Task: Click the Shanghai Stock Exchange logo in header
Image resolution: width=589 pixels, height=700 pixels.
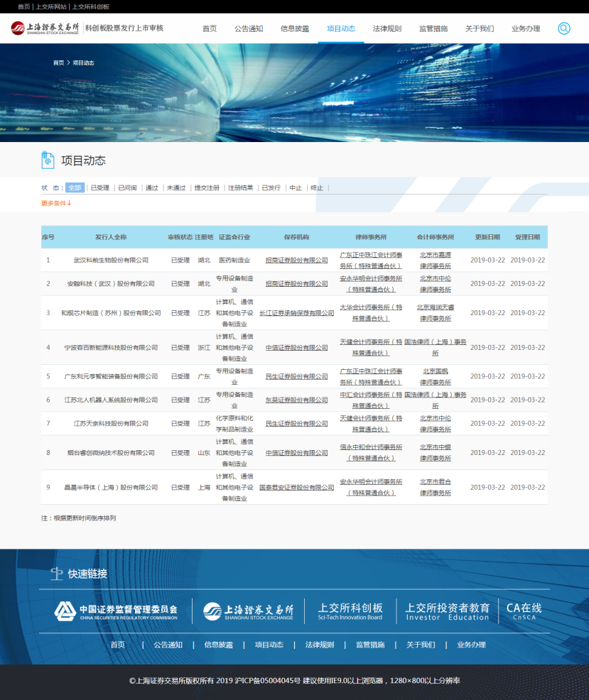Action: click(45, 28)
